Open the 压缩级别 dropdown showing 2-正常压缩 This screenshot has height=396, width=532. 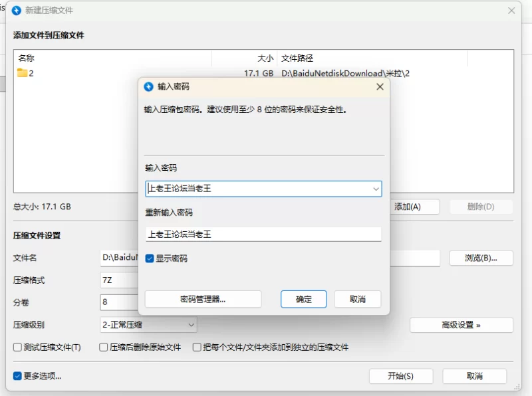point(148,325)
